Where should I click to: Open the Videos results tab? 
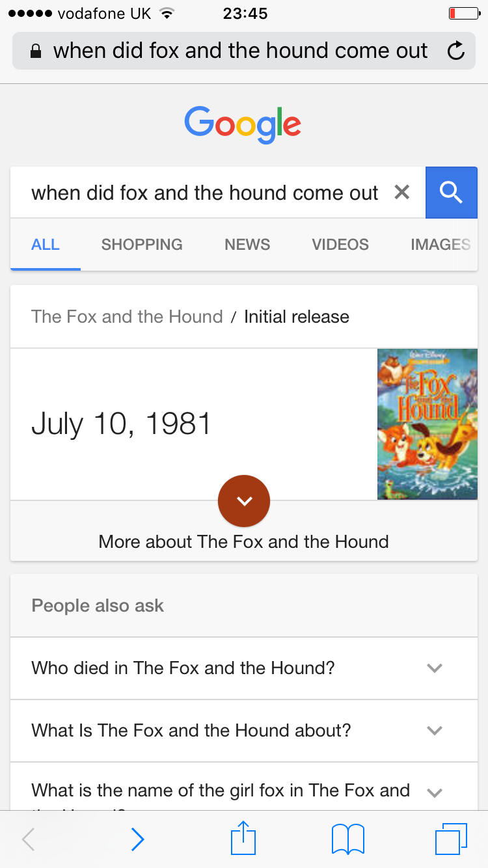click(x=340, y=245)
